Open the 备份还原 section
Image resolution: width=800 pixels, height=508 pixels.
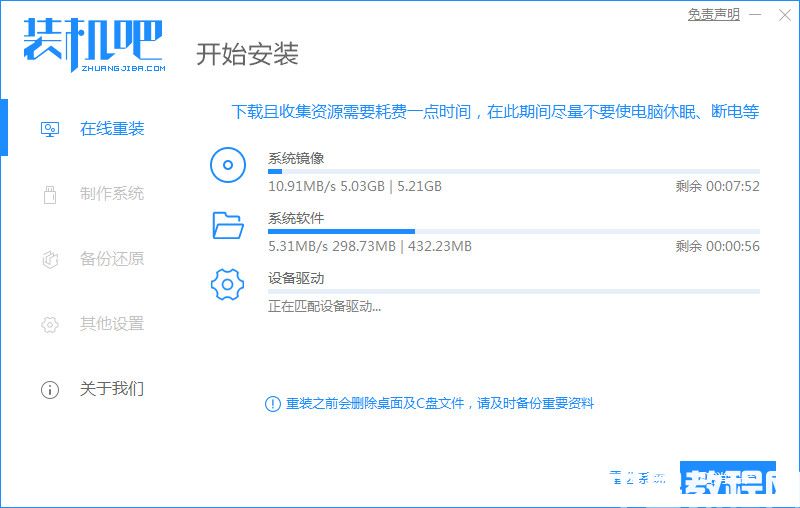[x=112, y=259]
